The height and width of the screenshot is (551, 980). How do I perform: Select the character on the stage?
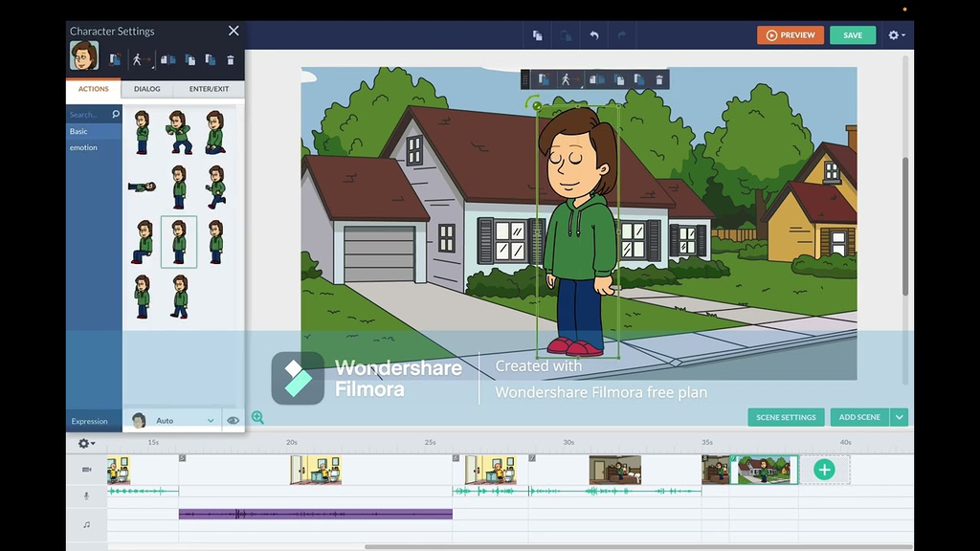tap(578, 231)
